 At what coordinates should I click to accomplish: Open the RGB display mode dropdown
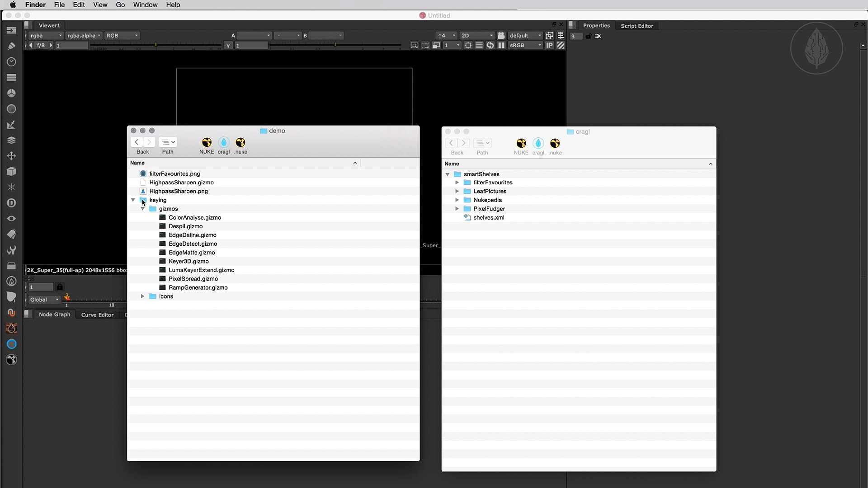(122, 35)
